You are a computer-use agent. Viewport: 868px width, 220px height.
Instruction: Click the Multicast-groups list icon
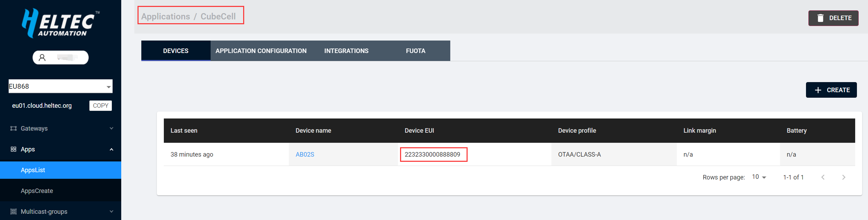(14, 212)
